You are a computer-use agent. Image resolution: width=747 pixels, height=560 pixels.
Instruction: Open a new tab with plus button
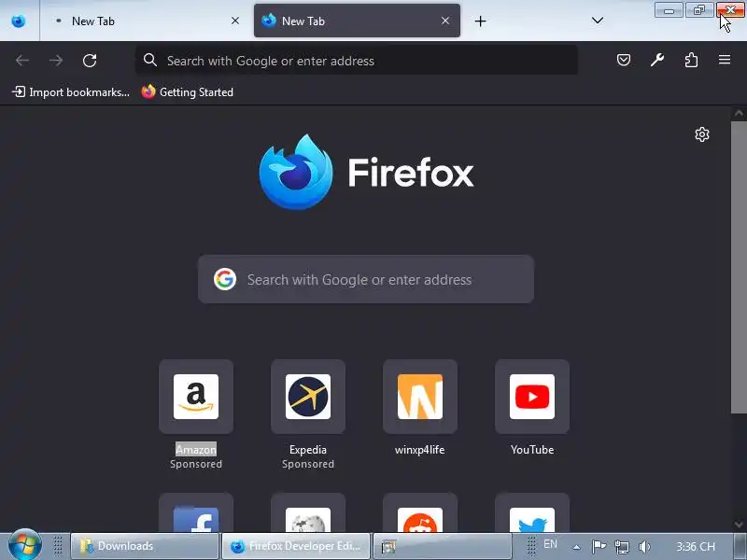click(x=480, y=21)
